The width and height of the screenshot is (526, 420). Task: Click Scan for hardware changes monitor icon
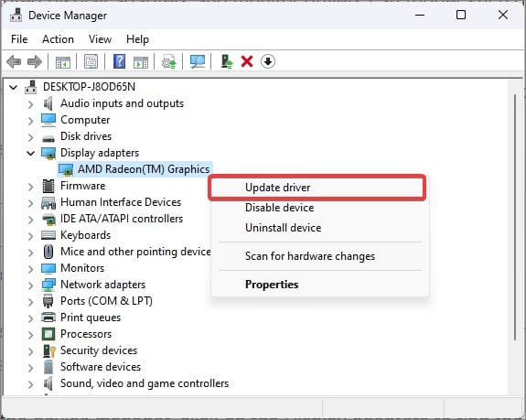[198, 61]
